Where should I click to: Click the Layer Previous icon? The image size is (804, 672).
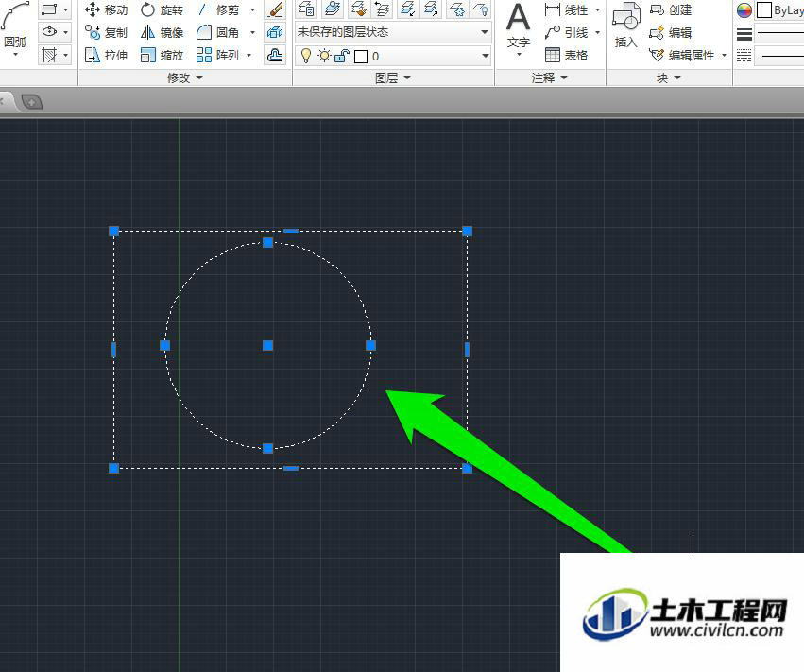tap(382, 9)
